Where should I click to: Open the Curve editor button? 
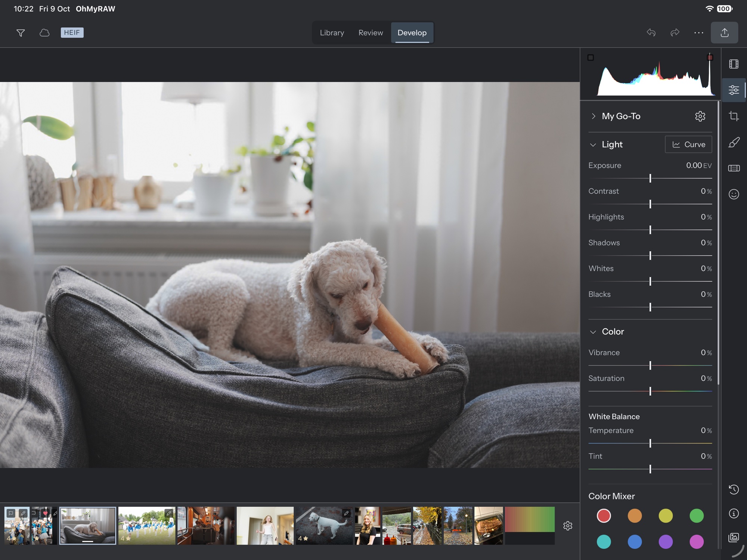tap(688, 144)
